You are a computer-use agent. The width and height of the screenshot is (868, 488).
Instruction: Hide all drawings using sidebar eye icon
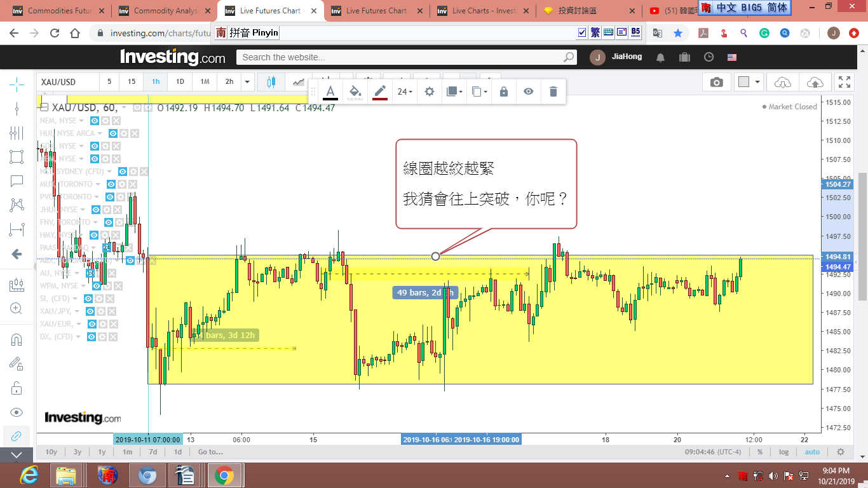[x=17, y=412]
